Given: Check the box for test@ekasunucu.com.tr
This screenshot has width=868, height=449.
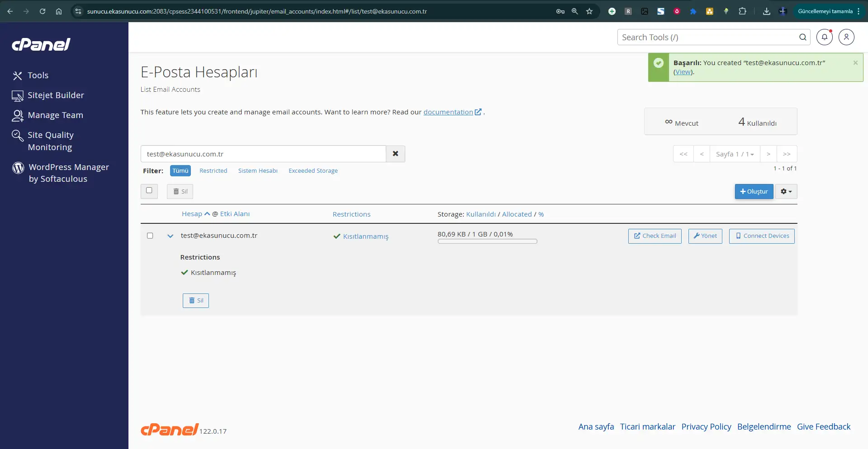Looking at the screenshot, I should pyautogui.click(x=150, y=236).
